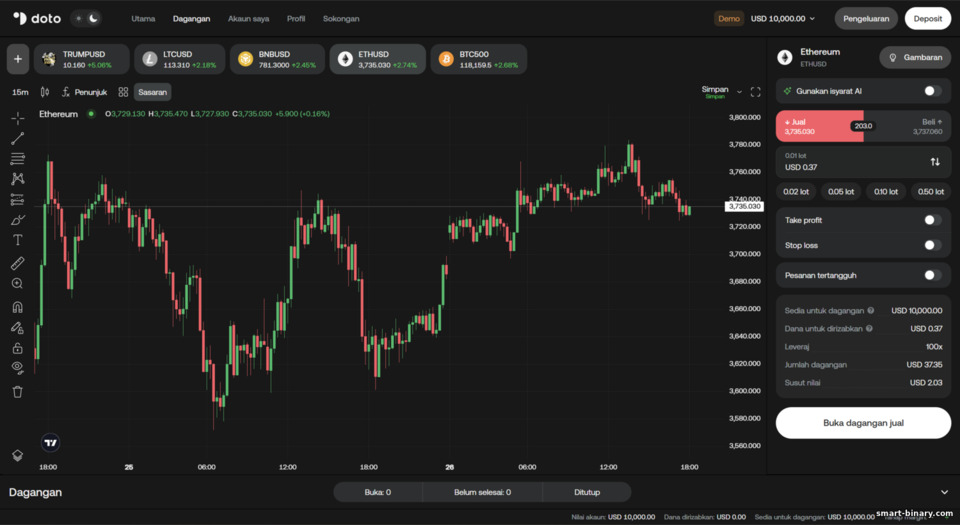Click the Pengeluaran button
960x525 pixels.
[x=866, y=18]
